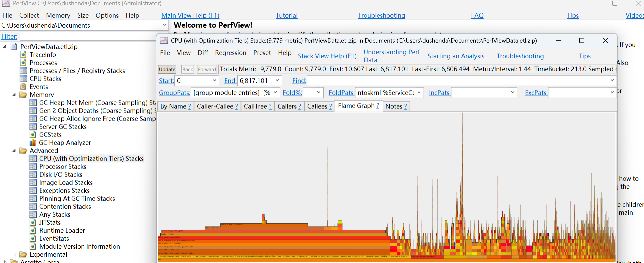Click the Events icon in tree
The image size is (644, 263).
(23, 87)
